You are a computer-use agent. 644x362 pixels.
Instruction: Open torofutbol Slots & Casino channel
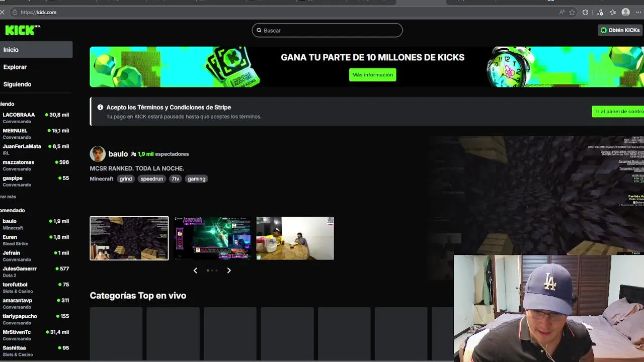(x=36, y=288)
